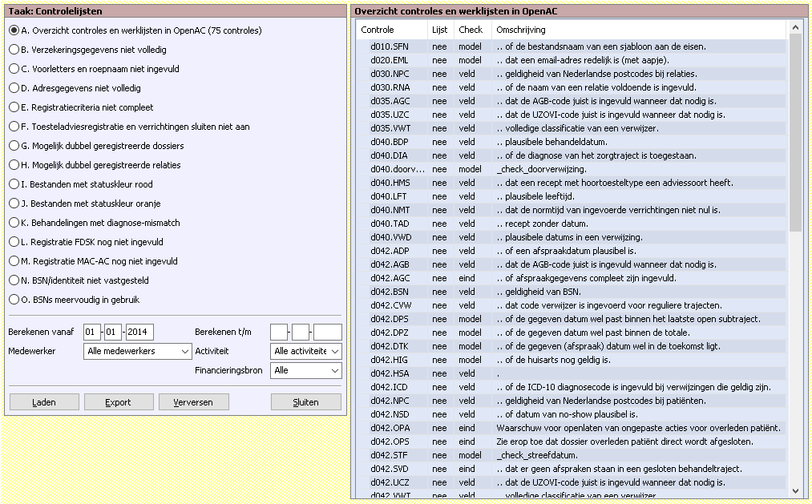Select O. BSNs meervoudig in gebruik

[14, 300]
